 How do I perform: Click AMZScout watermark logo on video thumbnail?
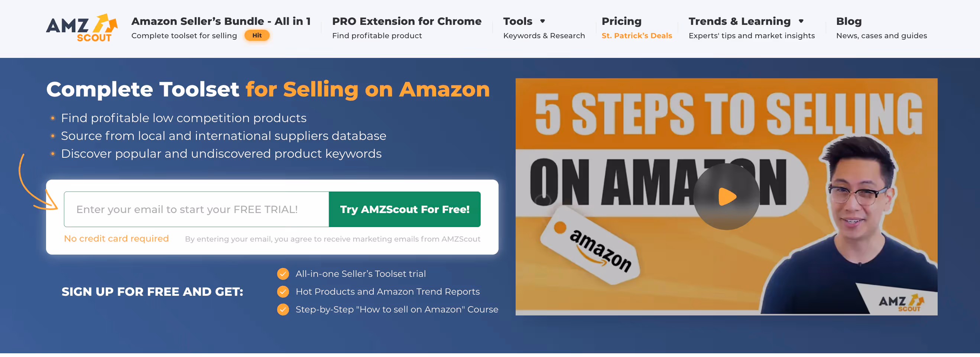click(x=901, y=302)
